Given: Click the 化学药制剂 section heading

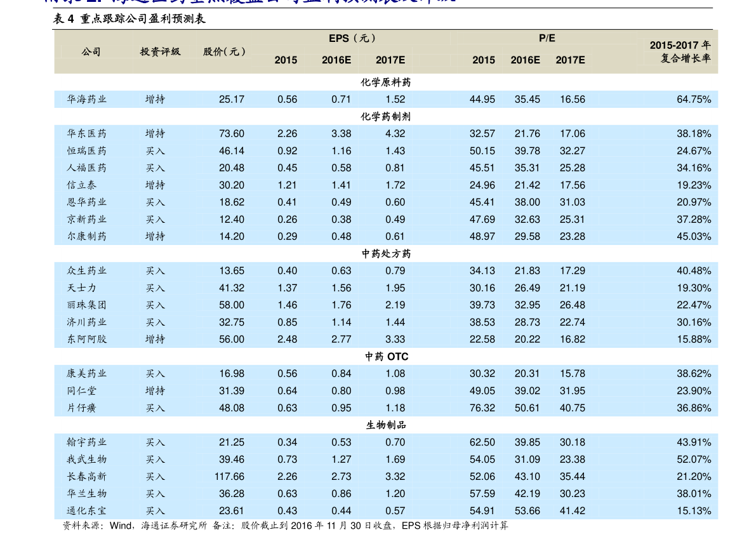Looking at the screenshot, I should 386,117.
